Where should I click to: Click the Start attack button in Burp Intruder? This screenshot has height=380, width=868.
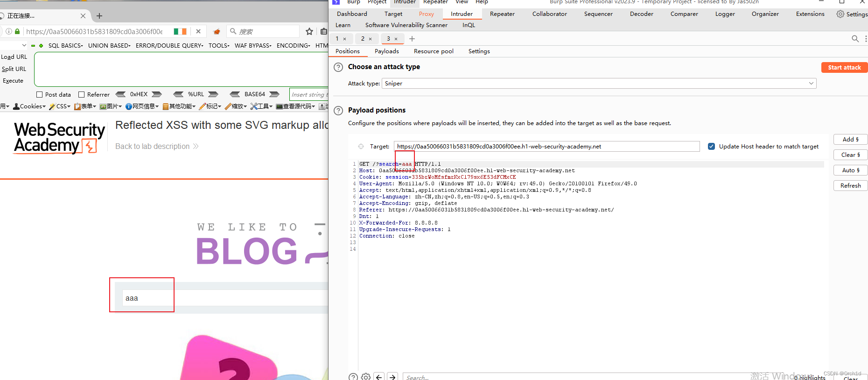[844, 68]
